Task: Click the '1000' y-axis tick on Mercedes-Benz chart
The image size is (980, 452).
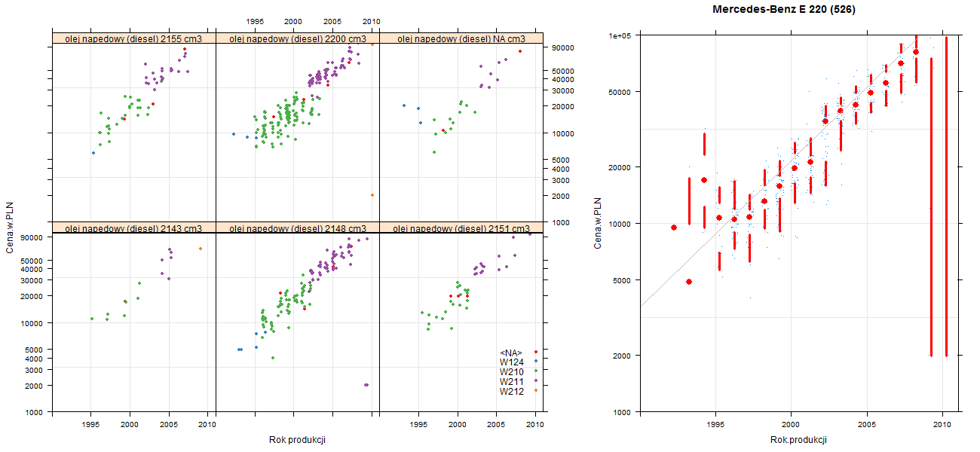Action: (x=623, y=412)
